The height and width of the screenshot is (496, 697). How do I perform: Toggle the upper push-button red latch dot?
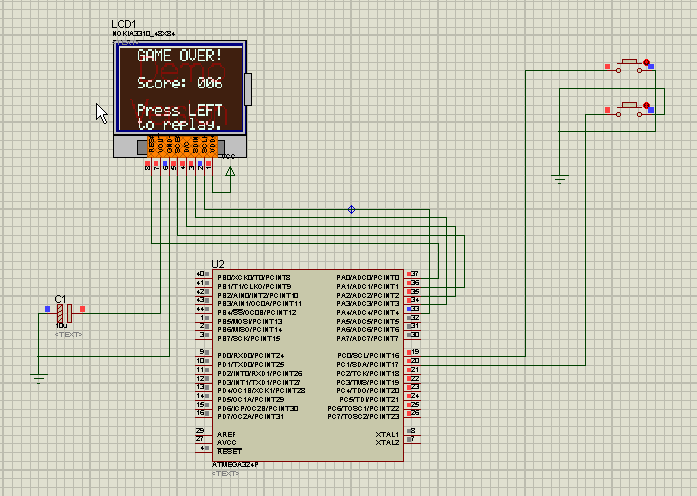pos(646,62)
